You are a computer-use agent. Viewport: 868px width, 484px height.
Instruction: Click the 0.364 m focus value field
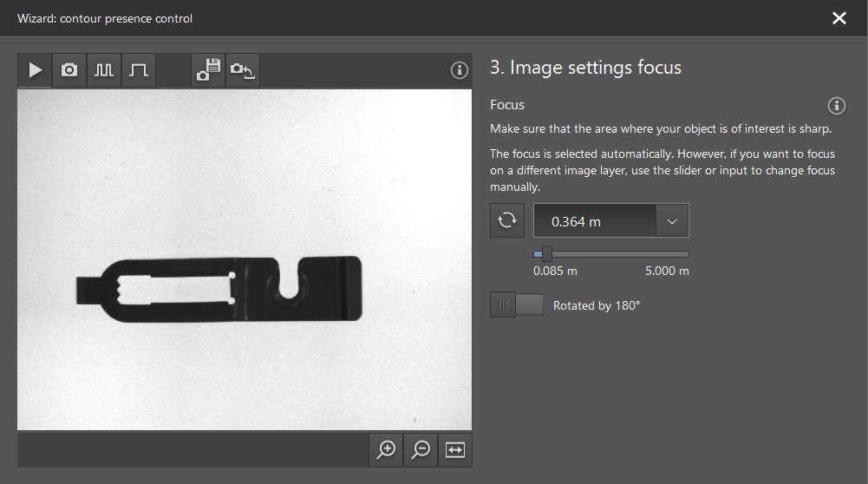(594, 221)
